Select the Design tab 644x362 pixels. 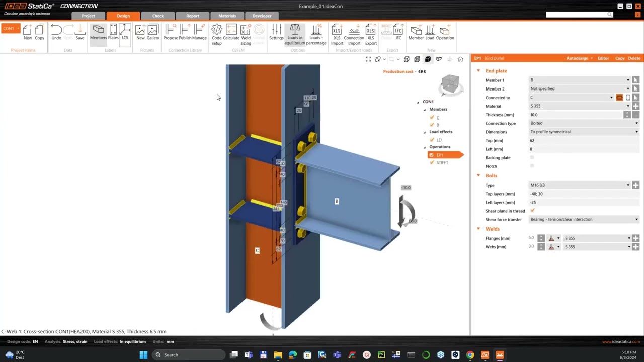[123, 16]
